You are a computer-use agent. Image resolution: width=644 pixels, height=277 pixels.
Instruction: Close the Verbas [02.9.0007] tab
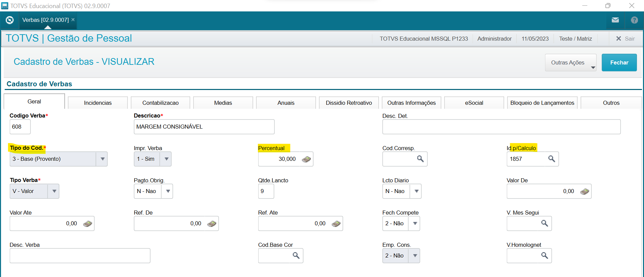click(73, 20)
